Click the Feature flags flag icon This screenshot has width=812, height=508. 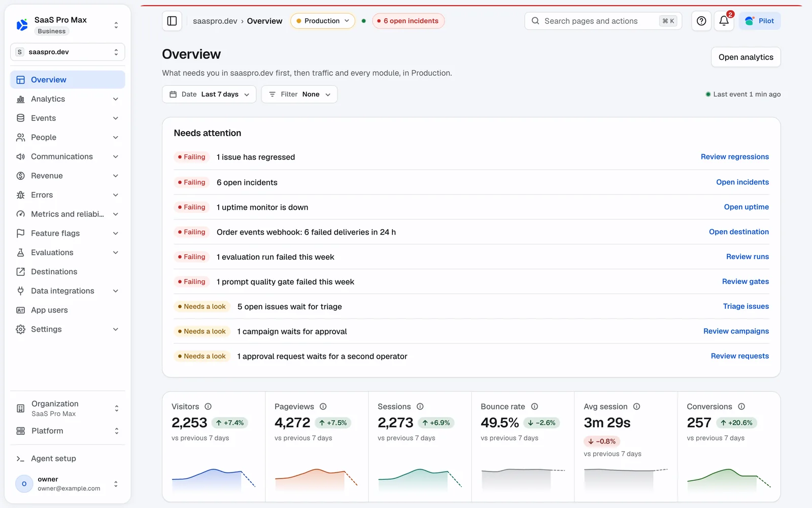coord(21,233)
